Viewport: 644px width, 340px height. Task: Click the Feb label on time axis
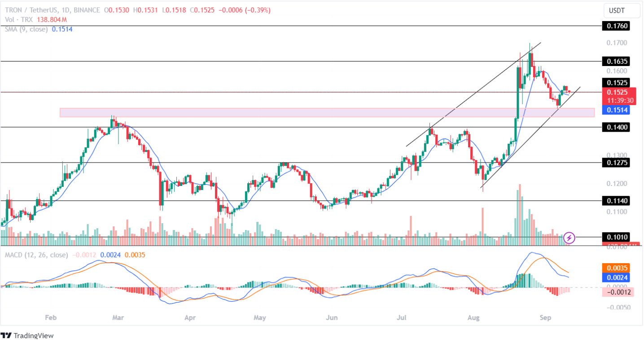pyautogui.click(x=51, y=318)
